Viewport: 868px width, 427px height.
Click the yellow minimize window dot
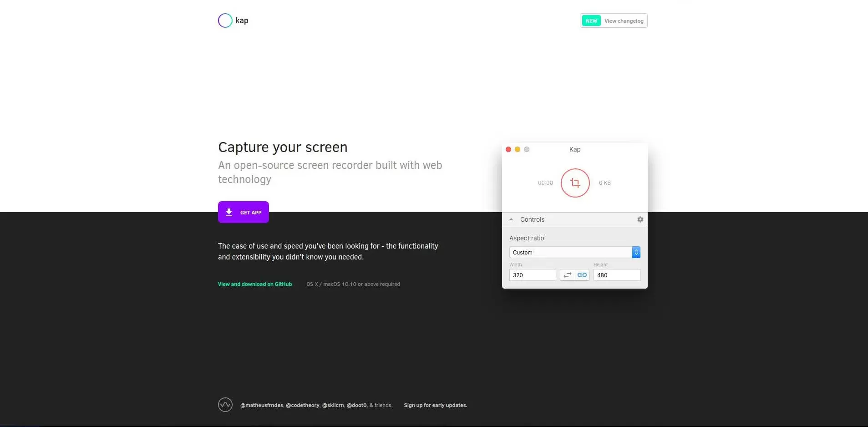pyautogui.click(x=518, y=149)
